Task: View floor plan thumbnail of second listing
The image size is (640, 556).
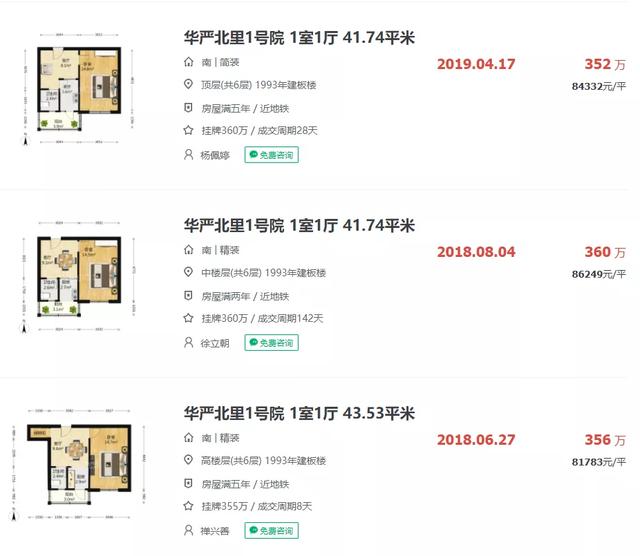Action: (x=78, y=276)
